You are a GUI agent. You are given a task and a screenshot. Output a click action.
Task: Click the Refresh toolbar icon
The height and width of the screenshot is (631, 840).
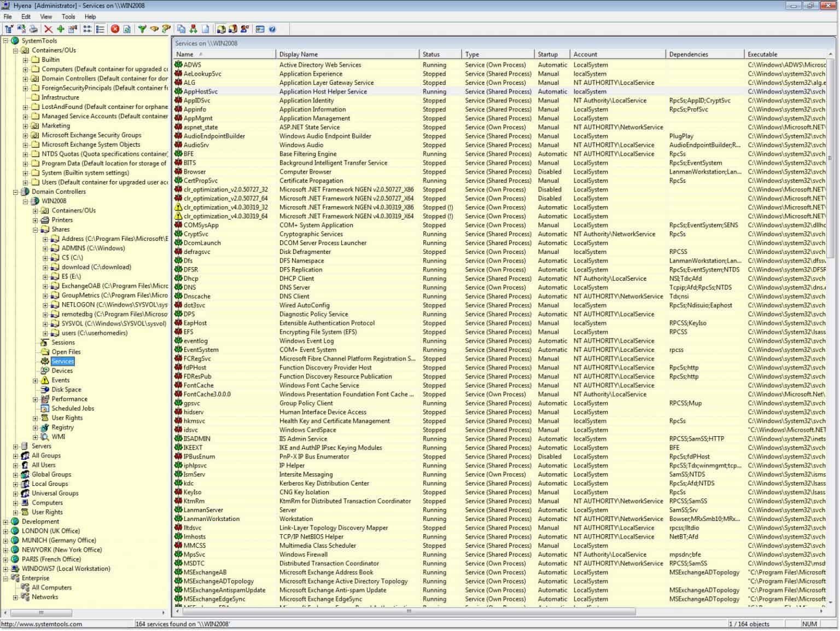click(126, 29)
